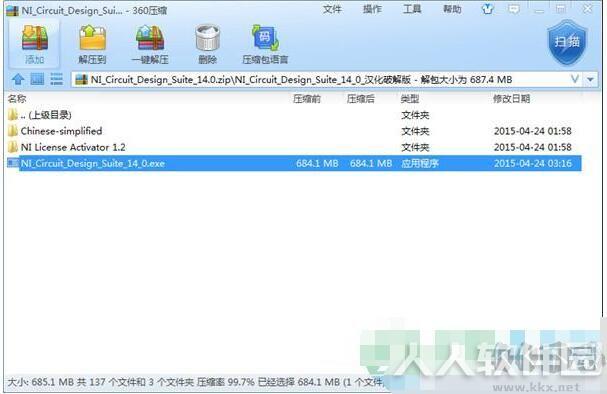
Task: Click the NI License Activator 1.2 folder icon
Action: [13, 147]
